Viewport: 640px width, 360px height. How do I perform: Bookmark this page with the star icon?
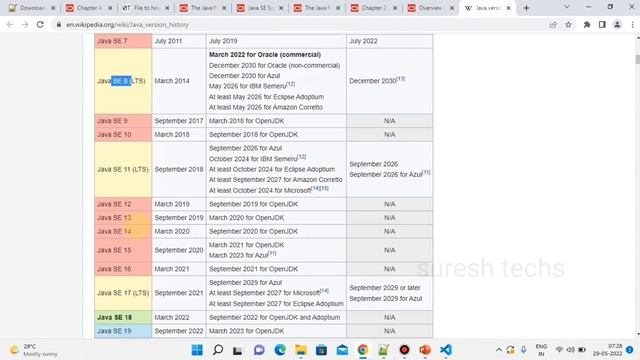(568, 24)
